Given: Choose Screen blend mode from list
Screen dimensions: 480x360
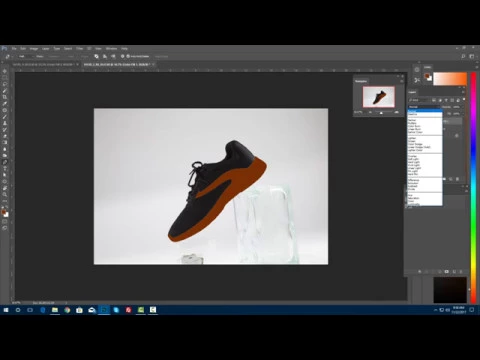Looking at the screenshot, I should [425, 141].
